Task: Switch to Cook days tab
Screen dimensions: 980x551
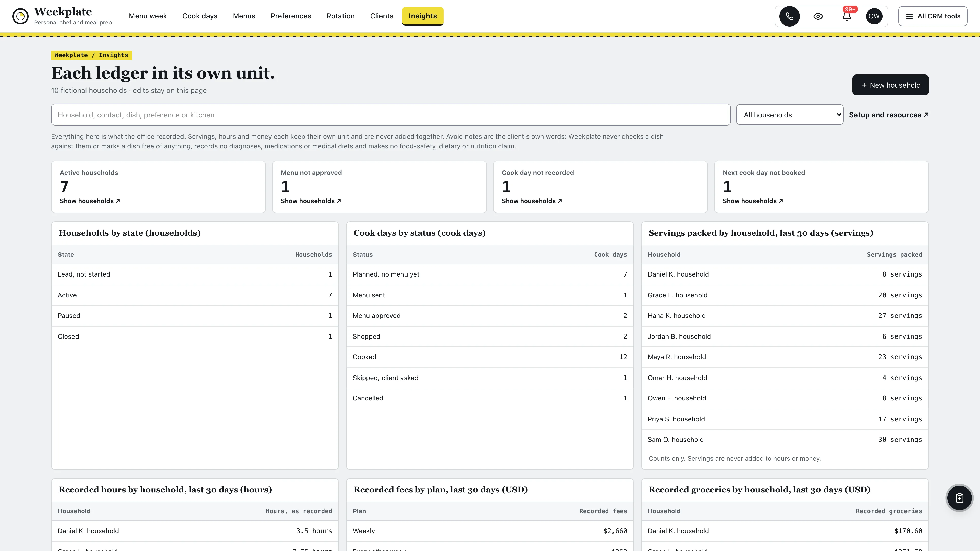Action: coord(200,16)
